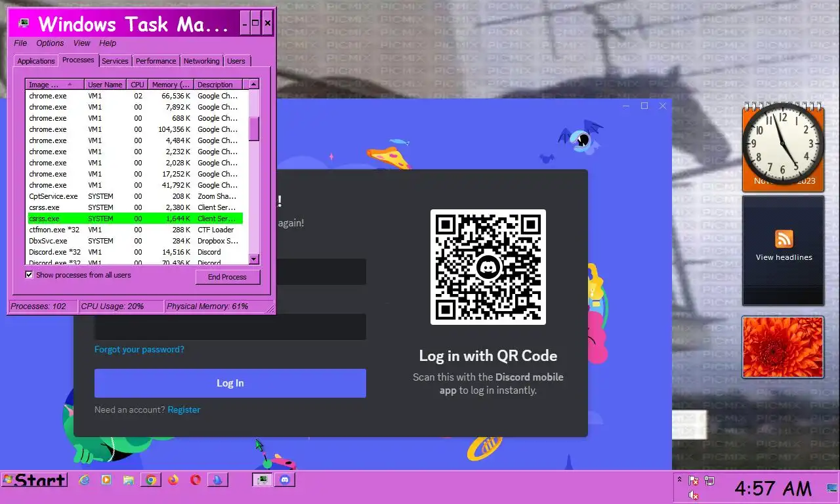
Task: Sort by CPU column header
Action: click(137, 85)
